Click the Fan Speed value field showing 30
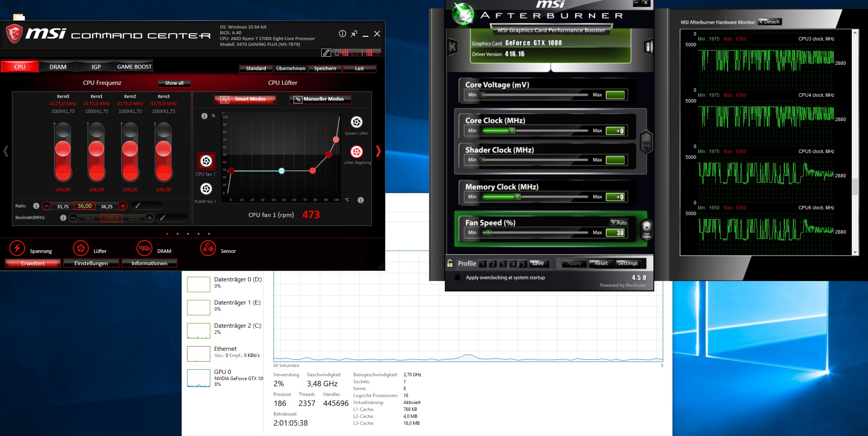Screen dimensions: 868x436 pos(615,233)
